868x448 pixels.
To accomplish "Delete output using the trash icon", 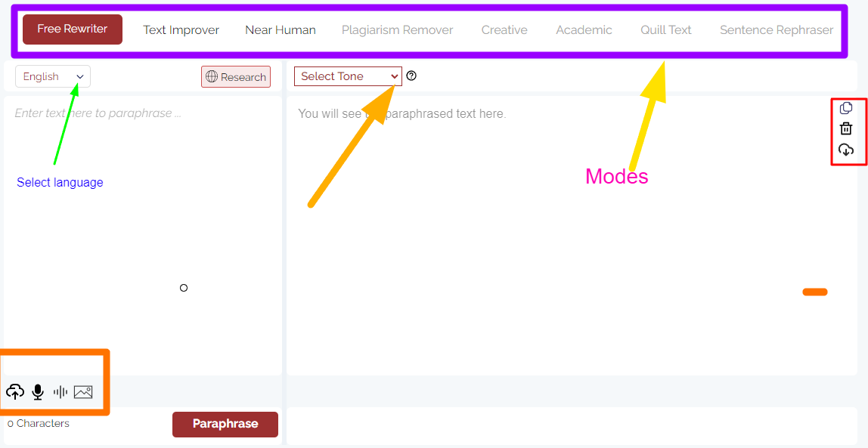I will point(846,128).
